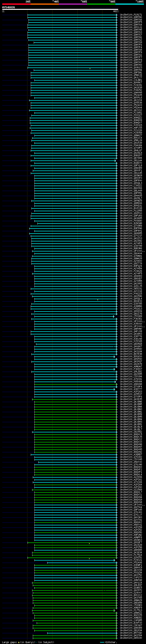
Task: Open hit UniRef100_Q9SXJ1
Action: click(131, 27)
